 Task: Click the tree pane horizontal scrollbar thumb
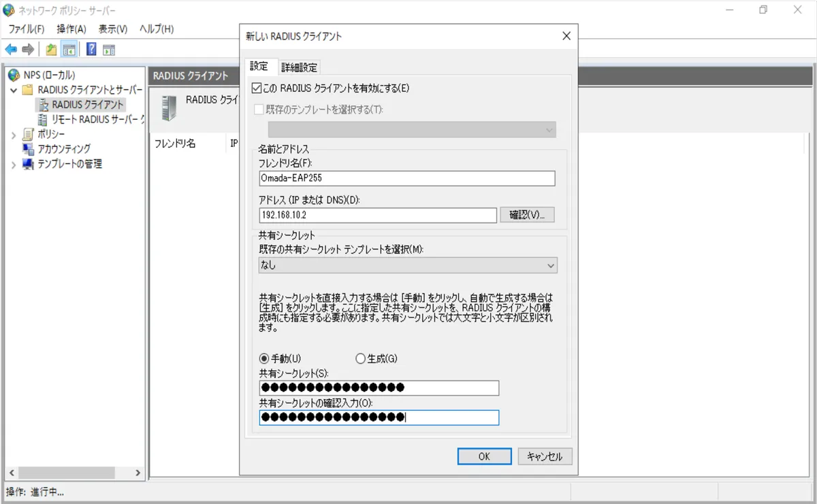click(x=67, y=472)
